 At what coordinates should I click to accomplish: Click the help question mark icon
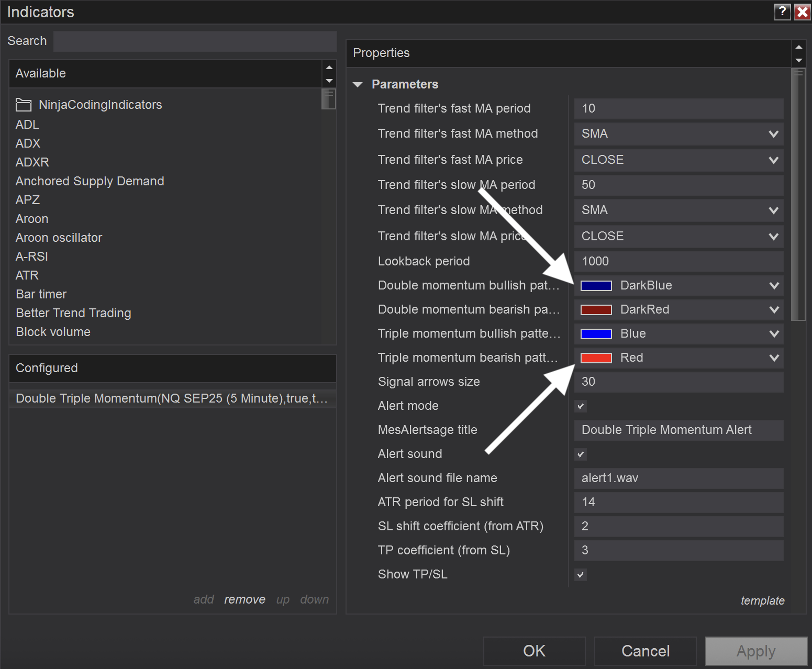pos(782,12)
